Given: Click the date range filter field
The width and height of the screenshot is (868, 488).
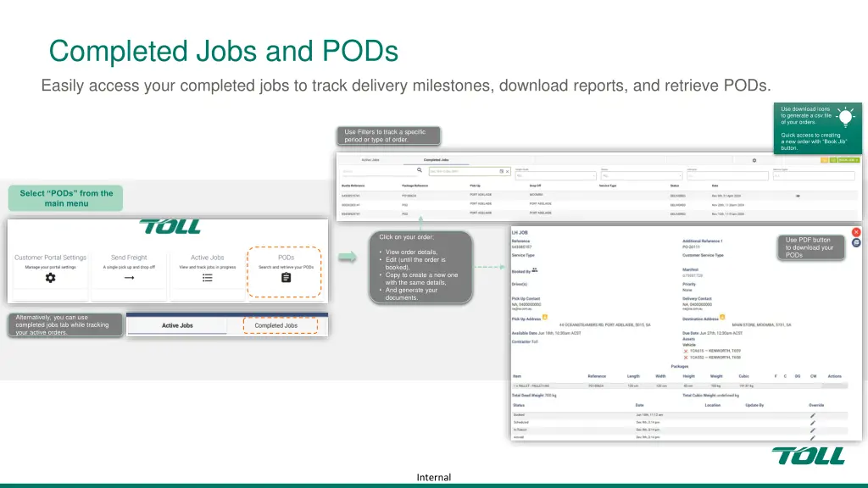Looking at the screenshot, I should point(470,171).
